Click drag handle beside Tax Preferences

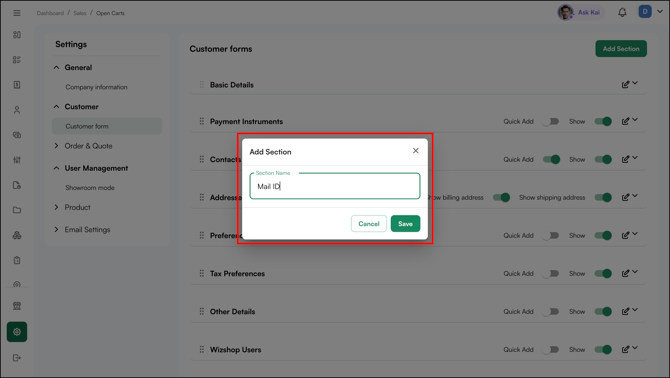pyautogui.click(x=202, y=273)
